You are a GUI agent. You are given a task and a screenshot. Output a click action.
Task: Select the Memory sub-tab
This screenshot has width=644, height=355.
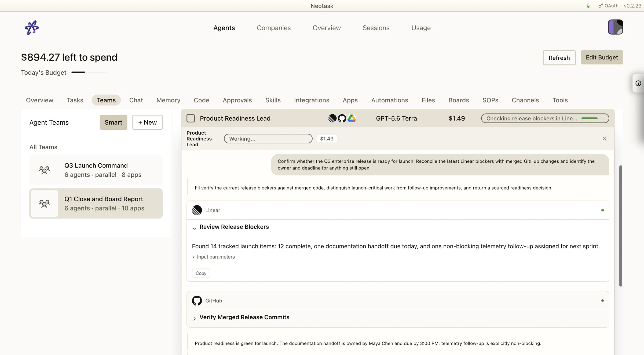click(x=168, y=100)
